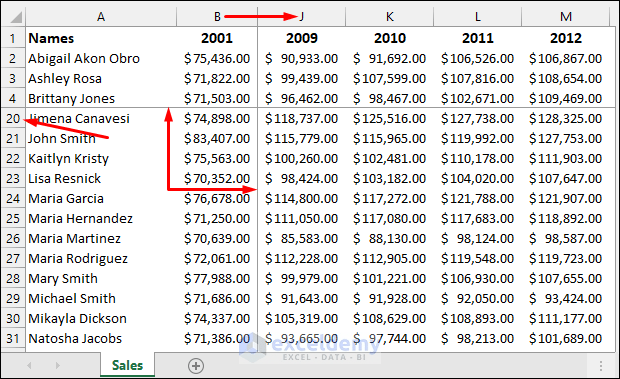Select cell Mary Smith
This screenshot has height=379, width=620.
(x=101, y=278)
